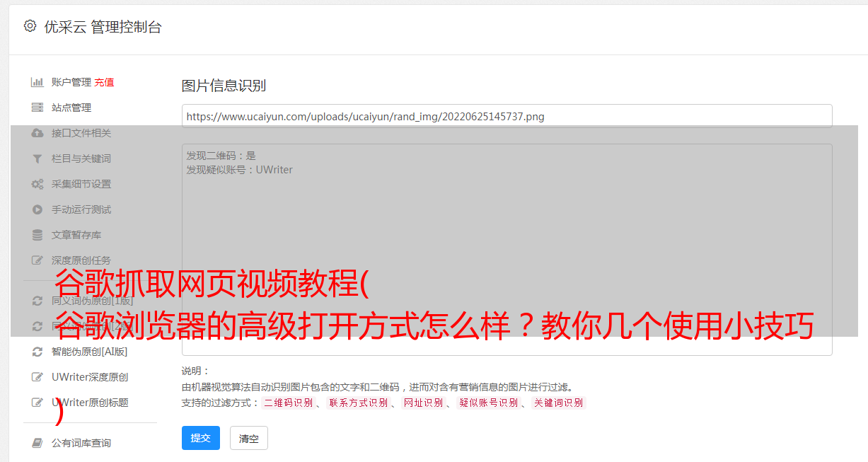868x462 pixels.
Task: Open 智能伪原创[AI版] menu item
Action: pos(89,352)
